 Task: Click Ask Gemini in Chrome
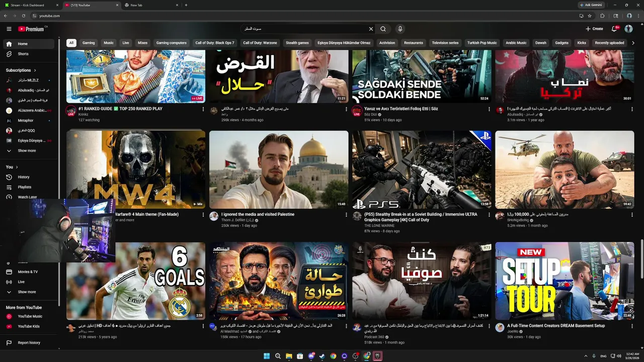coord(591,5)
